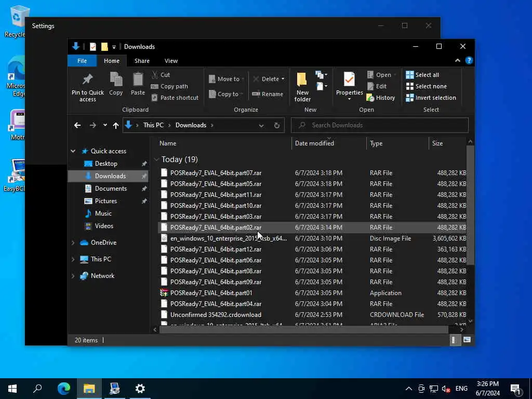Click in Search Downloads field
The width and height of the screenshot is (532, 399).
click(380, 125)
